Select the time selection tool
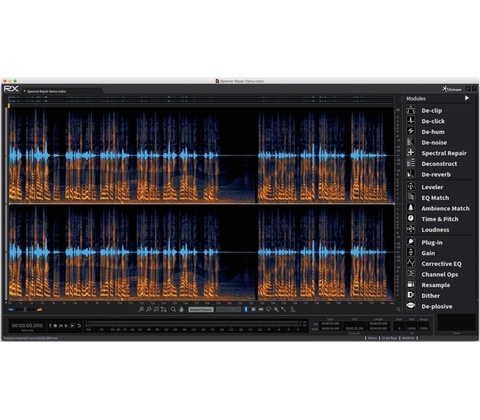Screen dimensions: 480x420 pos(246,309)
